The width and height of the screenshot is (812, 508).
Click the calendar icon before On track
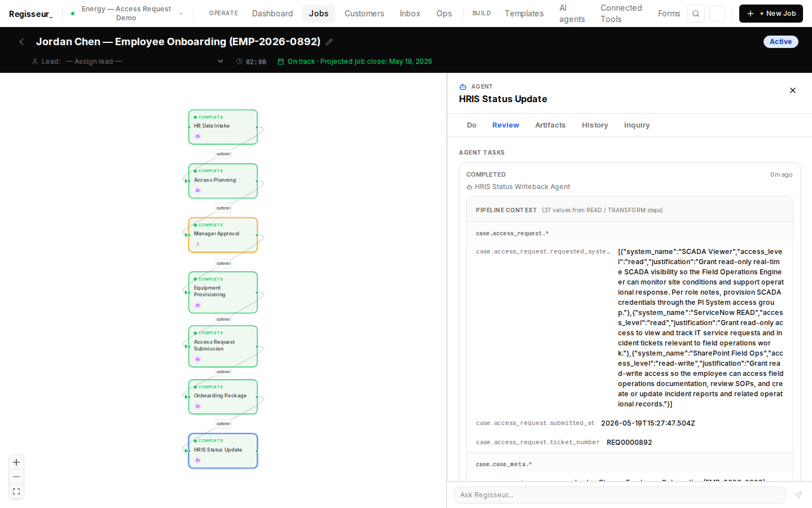[x=281, y=62]
